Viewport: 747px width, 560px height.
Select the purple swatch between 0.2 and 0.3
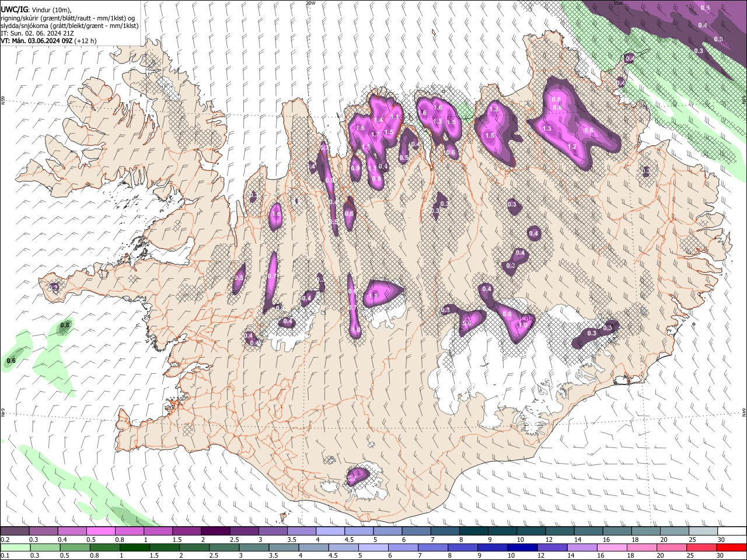[15, 531]
